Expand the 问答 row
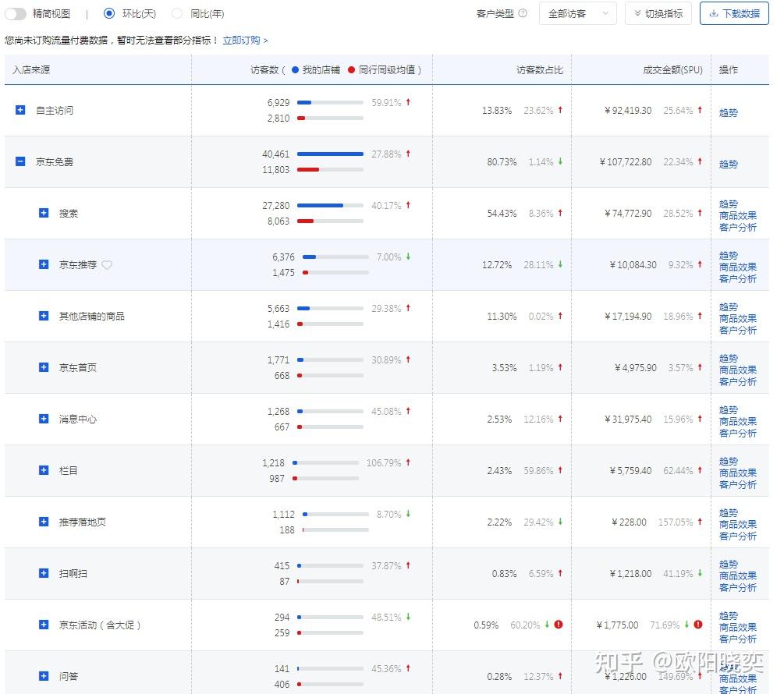 pos(44,676)
